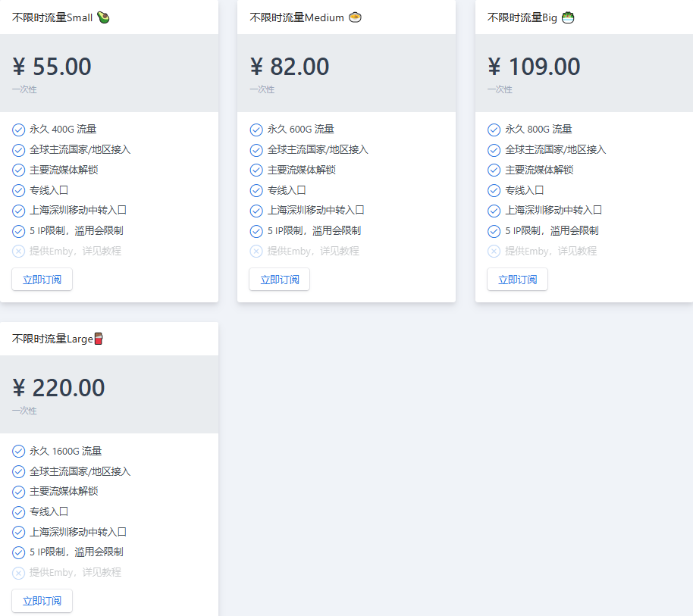Click the ¥ 109.00 price in Big plan
The image size is (693, 616).
coord(534,67)
